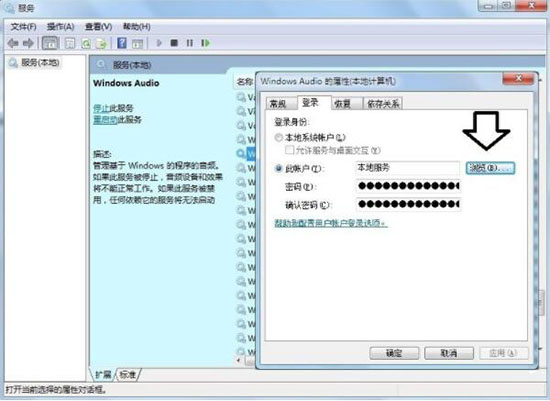Open the 帮助我配置用户帐户登录选项 link
This screenshot has width=550, height=401.
click(x=330, y=223)
